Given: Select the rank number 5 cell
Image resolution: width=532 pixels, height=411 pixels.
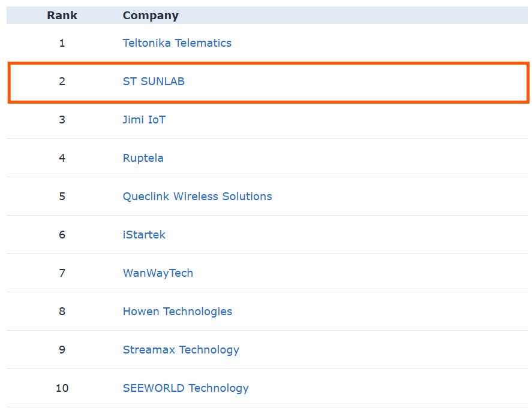Looking at the screenshot, I should pyautogui.click(x=62, y=197).
